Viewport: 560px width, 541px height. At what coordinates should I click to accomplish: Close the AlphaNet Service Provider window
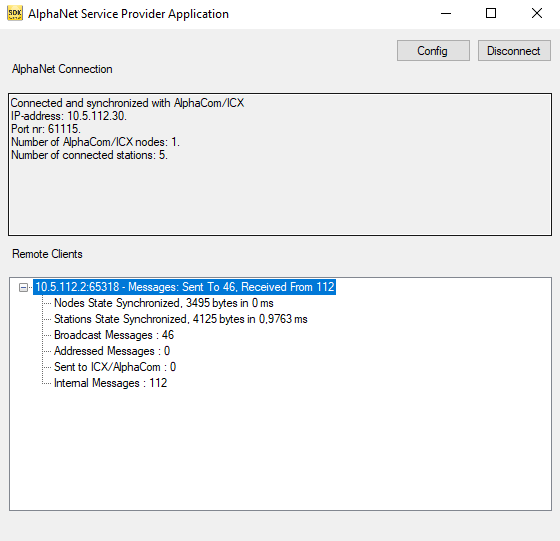pyautogui.click(x=536, y=14)
